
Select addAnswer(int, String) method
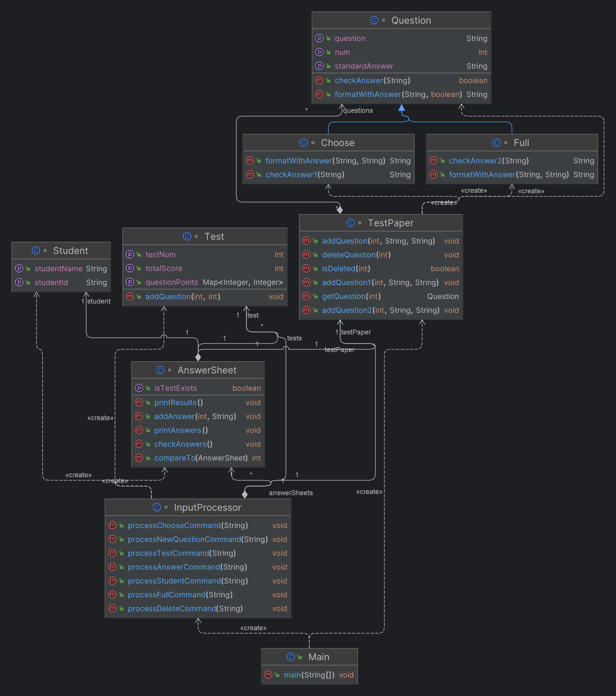(x=198, y=416)
